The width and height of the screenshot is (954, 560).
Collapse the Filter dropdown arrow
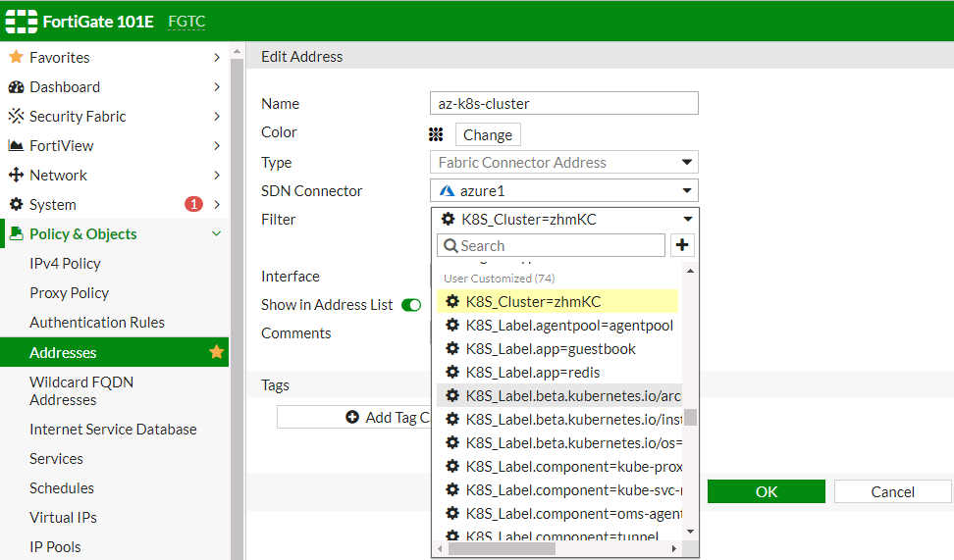[687, 219]
